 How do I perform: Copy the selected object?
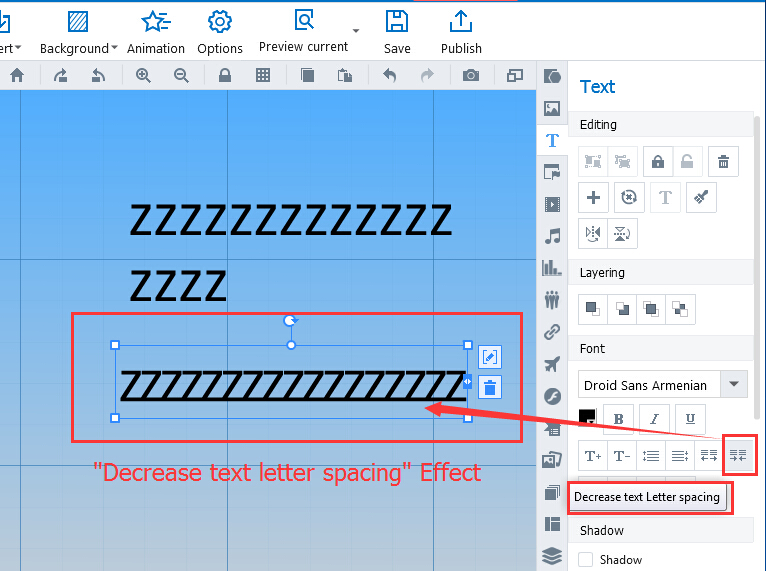(307, 75)
